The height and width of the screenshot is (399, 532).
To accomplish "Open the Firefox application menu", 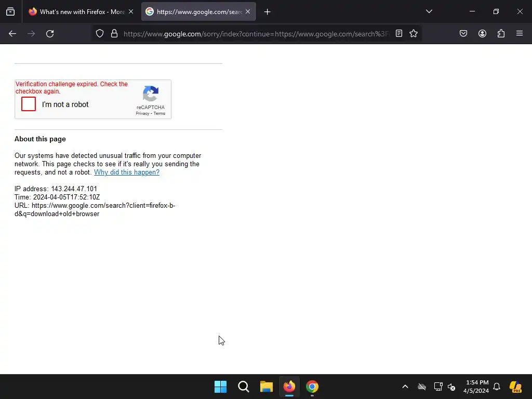I will click(x=520, y=34).
